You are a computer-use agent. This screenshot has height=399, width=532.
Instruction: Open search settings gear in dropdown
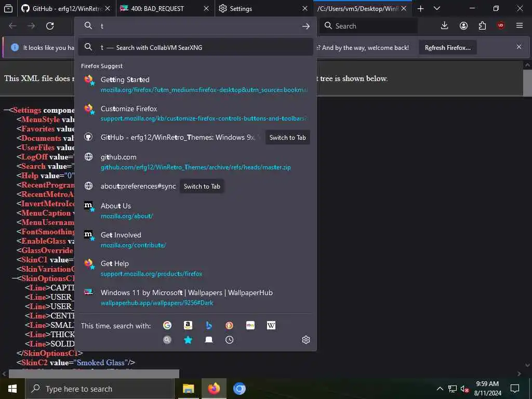305,340
